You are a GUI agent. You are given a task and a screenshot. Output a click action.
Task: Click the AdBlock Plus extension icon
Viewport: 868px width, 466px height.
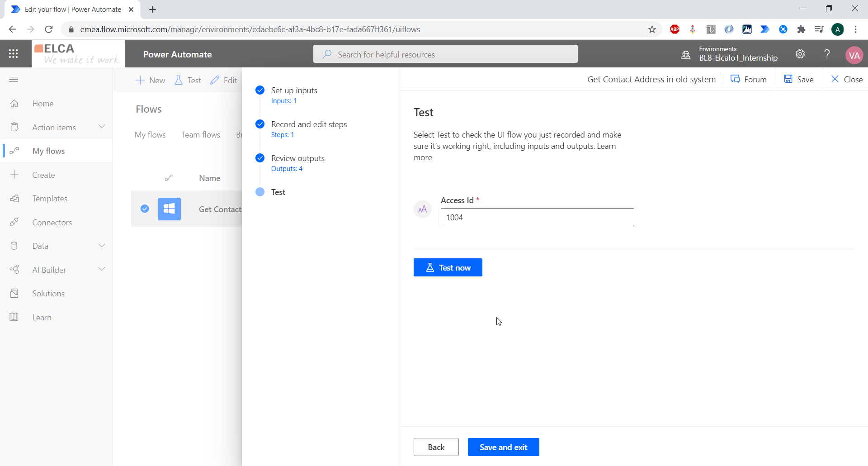pyautogui.click(x=675, y=29)
